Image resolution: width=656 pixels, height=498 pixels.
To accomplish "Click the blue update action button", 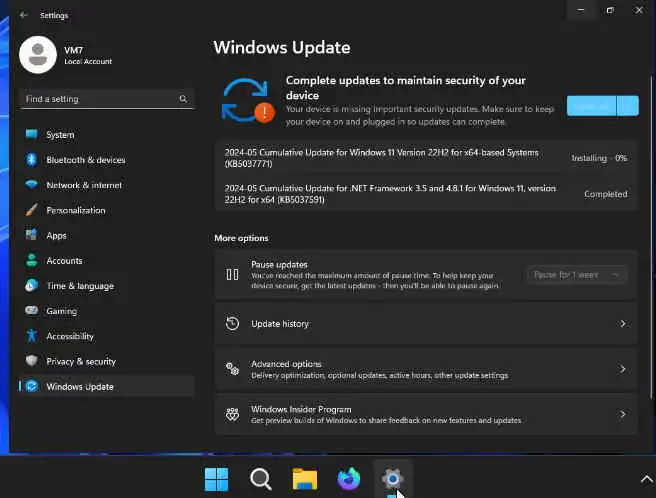I will coord(591,106).
